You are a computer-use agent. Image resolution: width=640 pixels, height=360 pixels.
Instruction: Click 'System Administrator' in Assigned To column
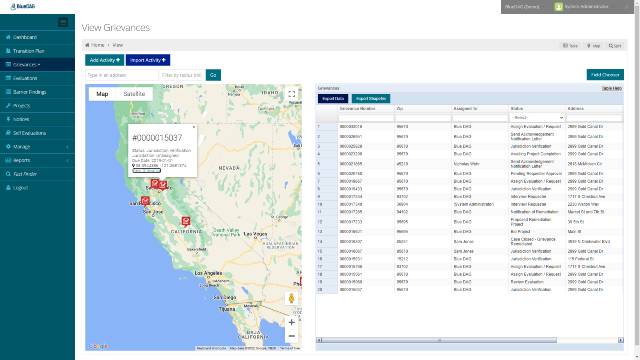tap(473, 204)
